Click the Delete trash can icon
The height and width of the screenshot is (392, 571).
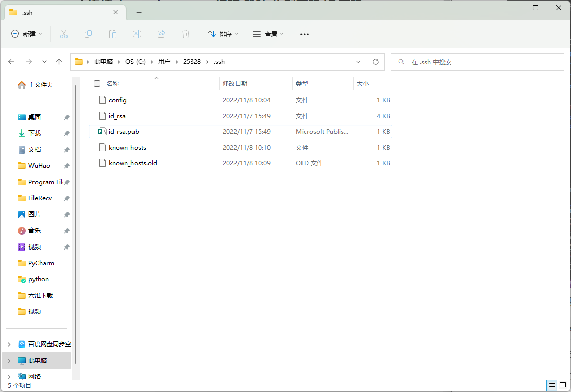pyautogui.click(x=186, y=34)
